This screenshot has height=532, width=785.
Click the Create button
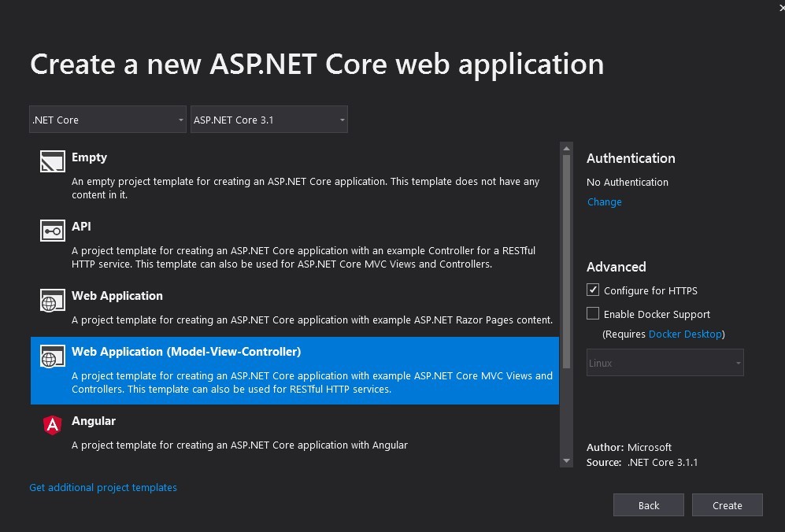727,505
